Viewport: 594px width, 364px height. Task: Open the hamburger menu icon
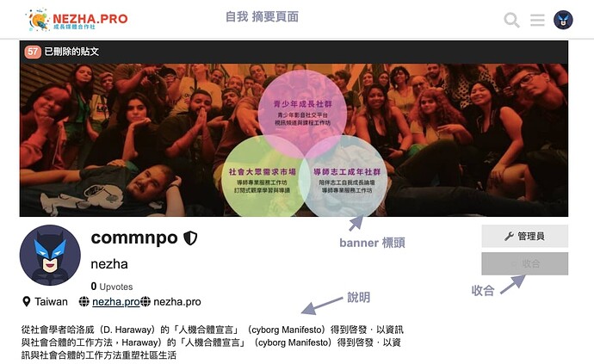pos(537,20)
